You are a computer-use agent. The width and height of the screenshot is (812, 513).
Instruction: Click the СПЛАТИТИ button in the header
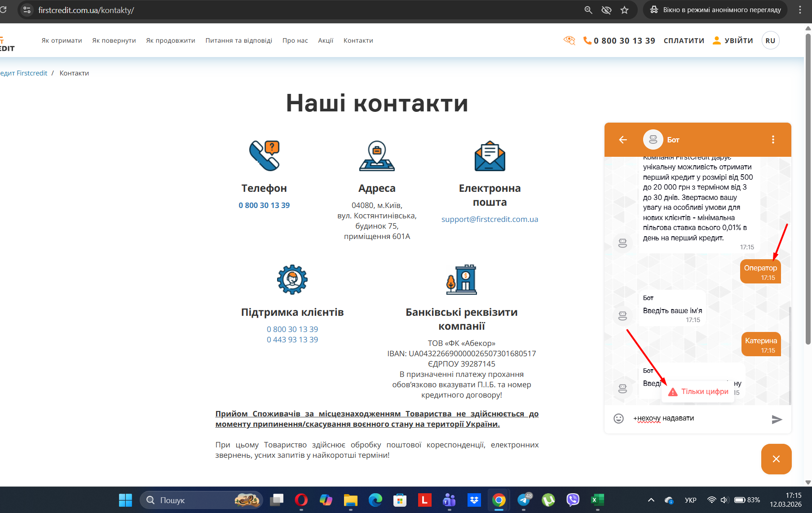pyautogui.click(x=684, y=40)
